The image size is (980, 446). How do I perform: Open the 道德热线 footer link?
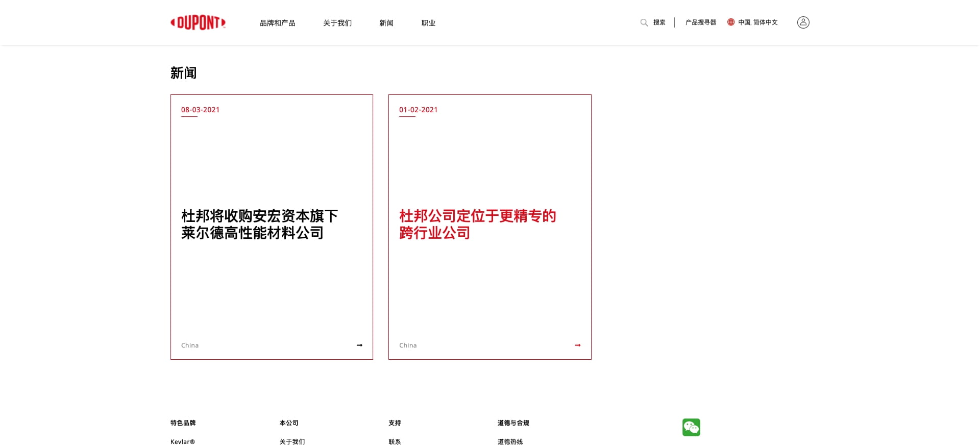tap(509, 442)
